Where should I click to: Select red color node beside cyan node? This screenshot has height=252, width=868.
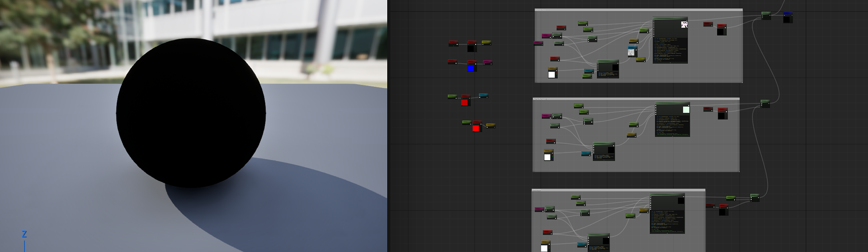tap(465, 100)
